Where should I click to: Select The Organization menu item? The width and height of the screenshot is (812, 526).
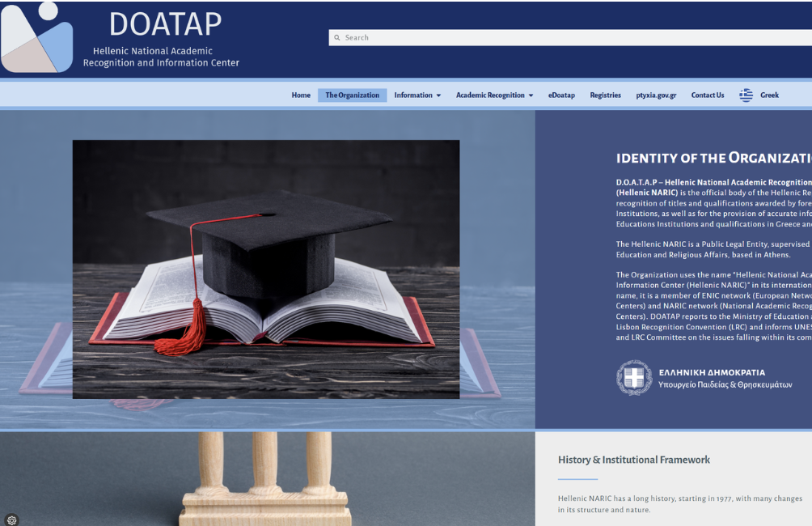pyautogui.click(x=352, y=95)
